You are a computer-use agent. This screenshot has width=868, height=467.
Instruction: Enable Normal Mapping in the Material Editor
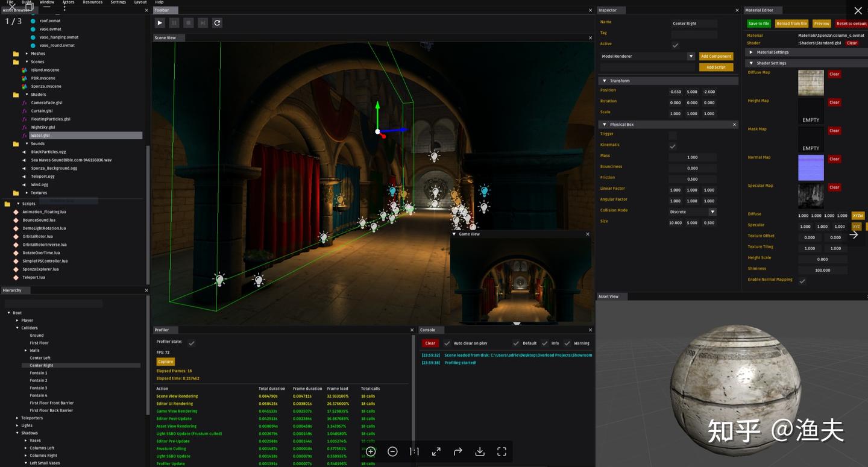click(x=802, y=280)
